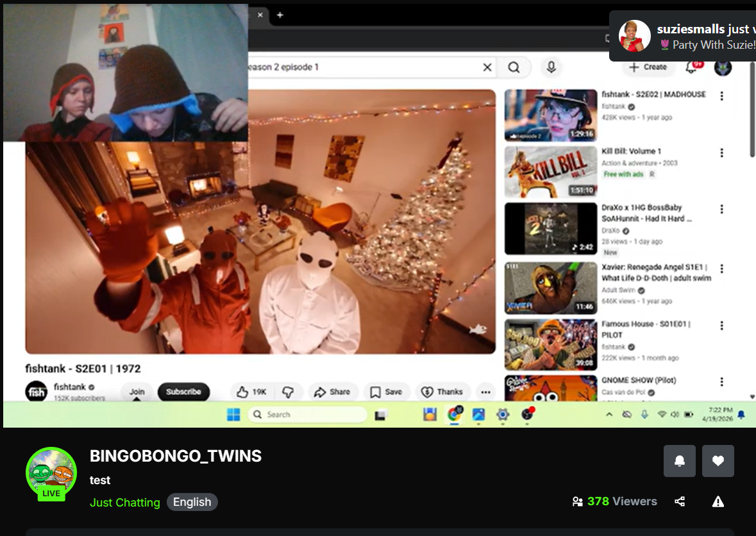This screenshot has width=756, height=536.
Task: Follow the channel with the heart button
Action: tap(718, 461)
